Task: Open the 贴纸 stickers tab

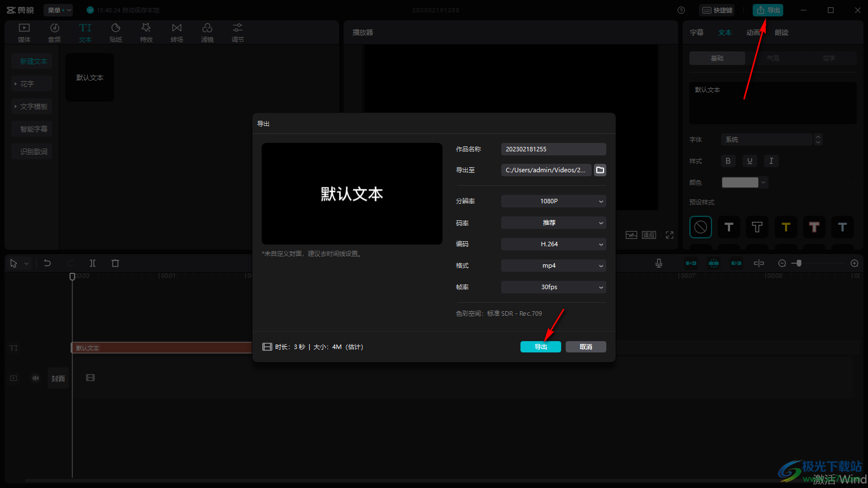Action: click(x=116, y=33)
